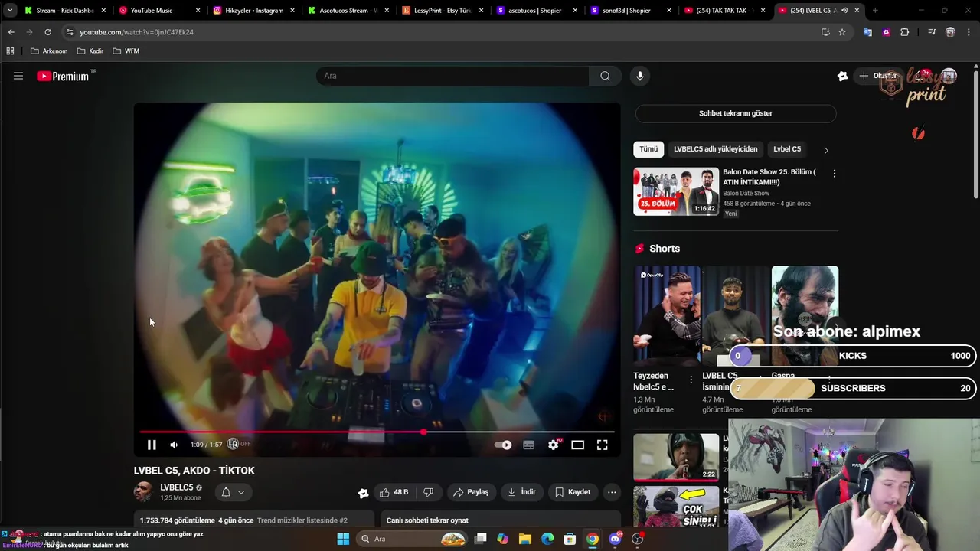The width and height of the screenshot is (980, 551).
Task: Open the Kadir bookmarks folder
Action: pyautogui.click(x=90, y=51)
